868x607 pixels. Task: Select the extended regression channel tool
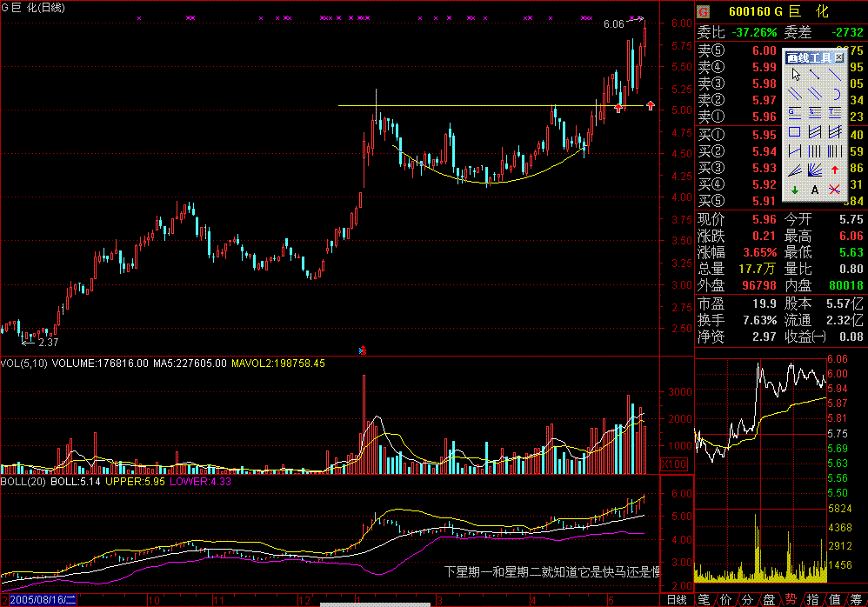click(834, 131)
